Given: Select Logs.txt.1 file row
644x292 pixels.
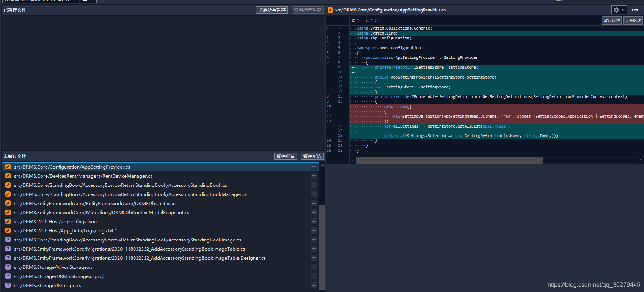Looking at the screenshot, I should pyautogui.click(x=160, y=230).
